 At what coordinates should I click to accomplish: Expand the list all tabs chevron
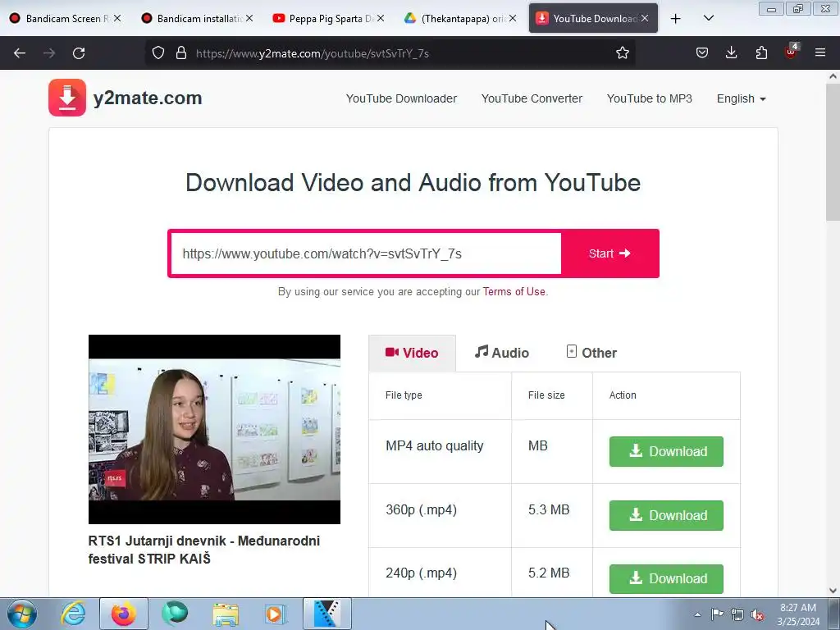tap(708, 19)
